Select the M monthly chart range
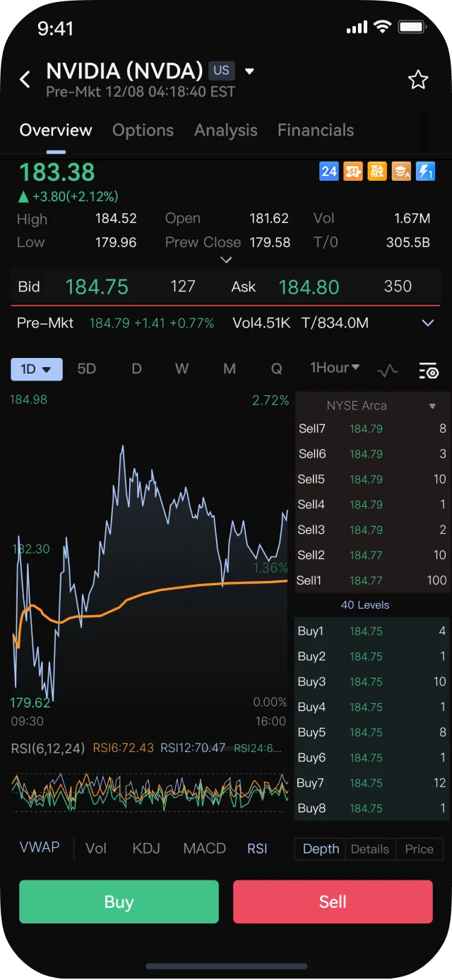 230,369
